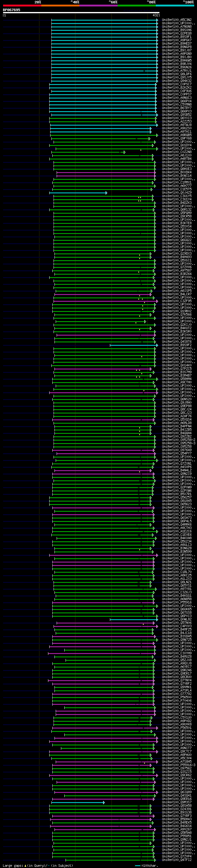
Task: Select the UniRef100_A6MLD8 label
Action: click(x=177, y=423)
